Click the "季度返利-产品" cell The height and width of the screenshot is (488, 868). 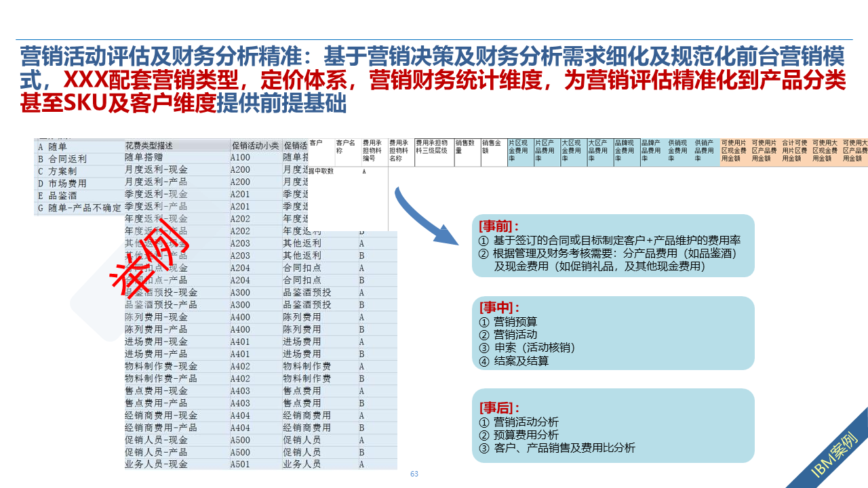click(176, 206)
